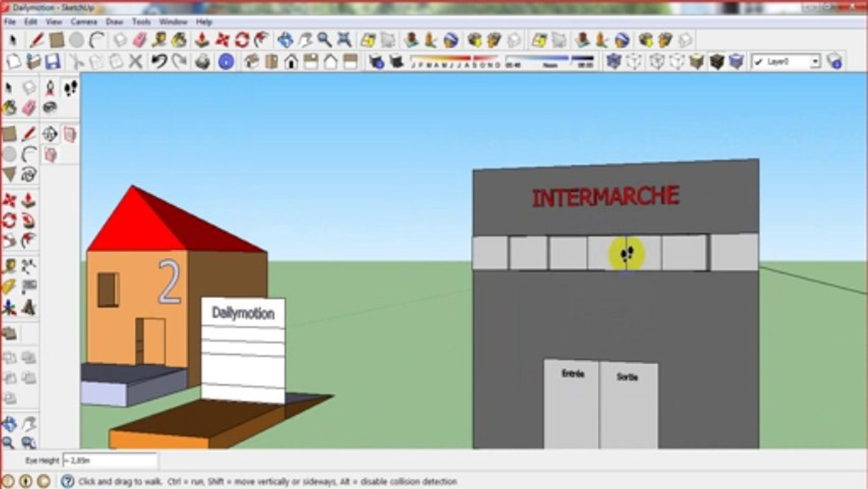Click the Cut scissors icon
This screenshot has height=489, width=868.
click(x=75, y=62)
